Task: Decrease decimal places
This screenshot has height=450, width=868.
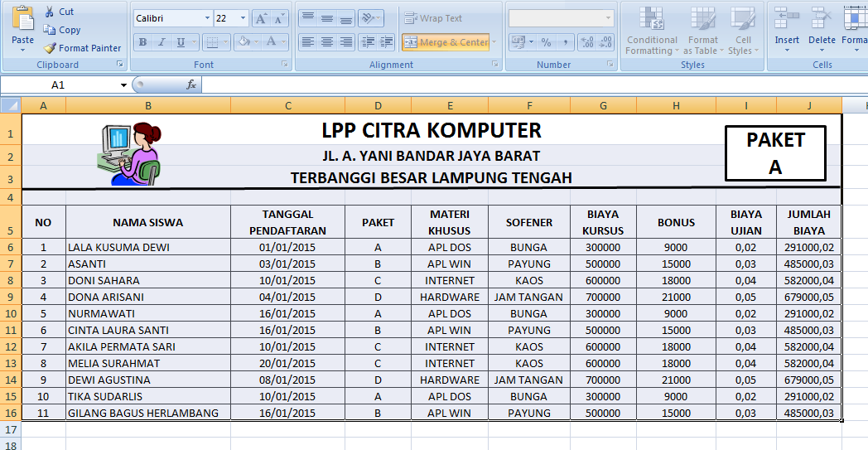Action: point(605,42)
